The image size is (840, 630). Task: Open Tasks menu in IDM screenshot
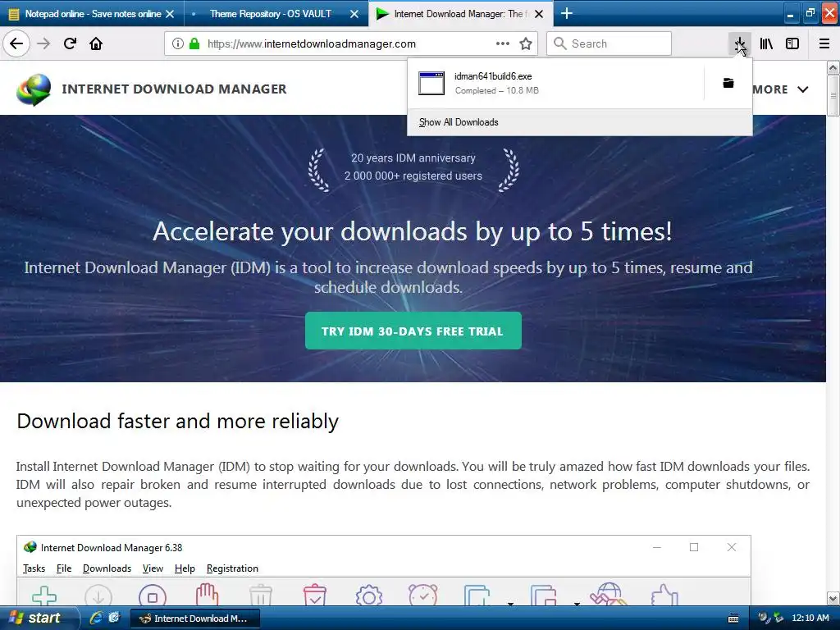[x=34, y=568]
